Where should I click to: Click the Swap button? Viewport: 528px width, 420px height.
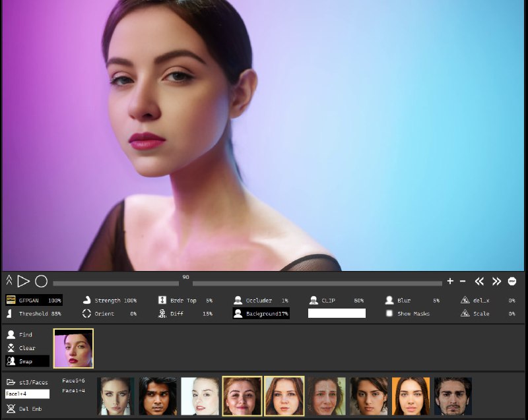[26, 361]
